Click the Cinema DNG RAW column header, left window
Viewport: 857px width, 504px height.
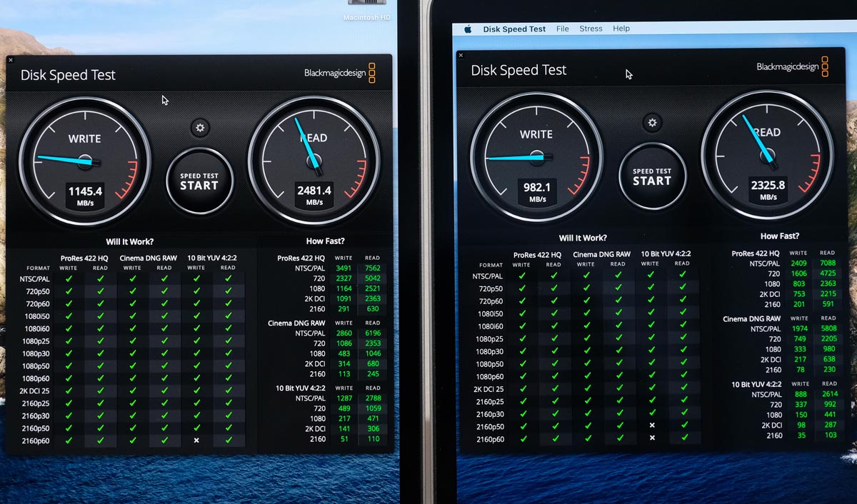(x=149, y=258)
